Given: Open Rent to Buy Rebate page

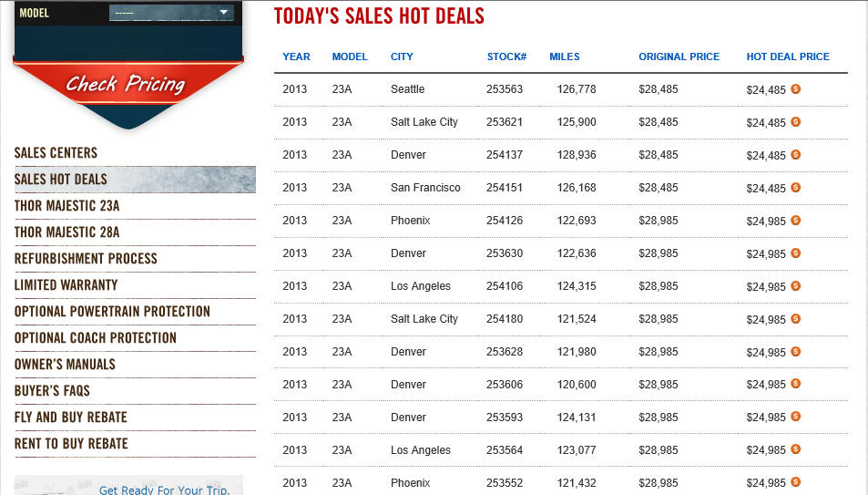Looking at the screenshot, I should point(71,443).
